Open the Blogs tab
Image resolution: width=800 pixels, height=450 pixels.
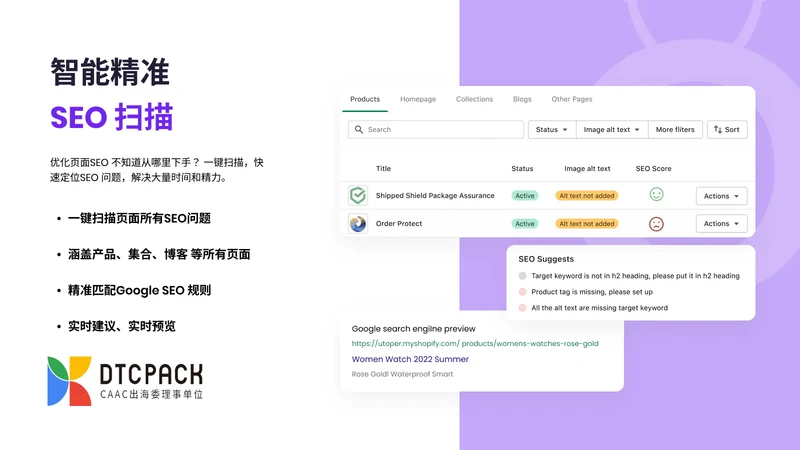(522, 99)
